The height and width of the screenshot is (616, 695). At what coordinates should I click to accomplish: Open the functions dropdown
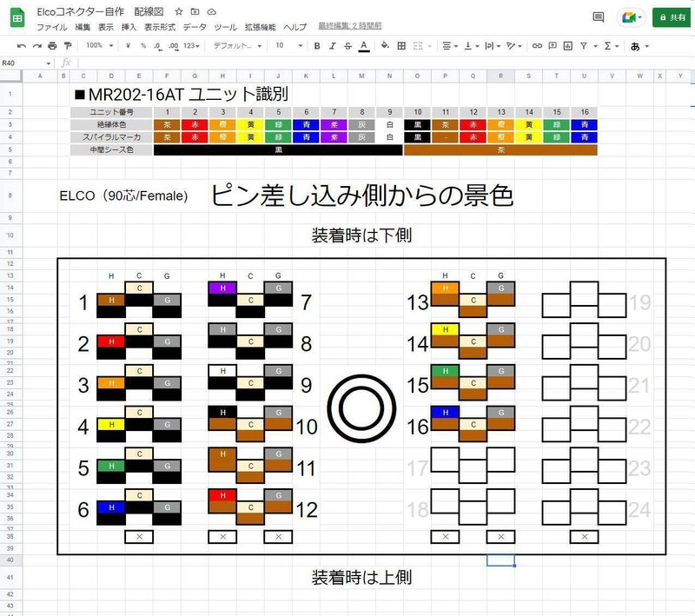pyautogui.click(x=606, y=45)
